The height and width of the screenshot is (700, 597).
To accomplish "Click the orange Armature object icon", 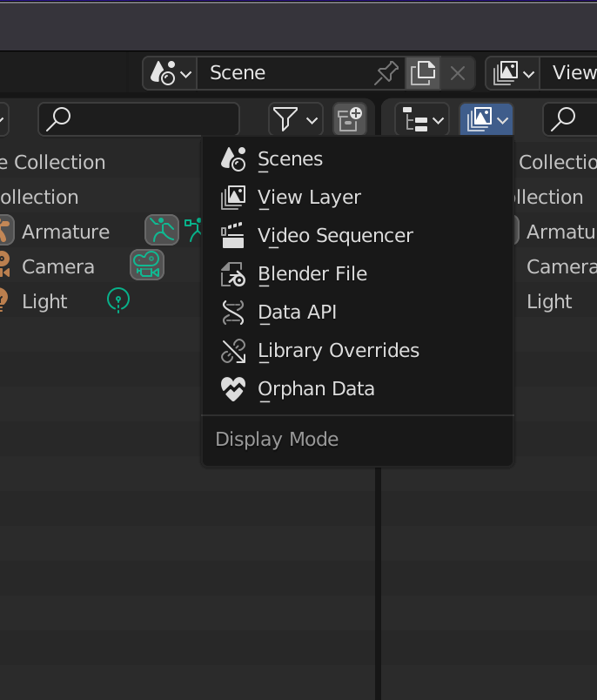I will (4, 231).
